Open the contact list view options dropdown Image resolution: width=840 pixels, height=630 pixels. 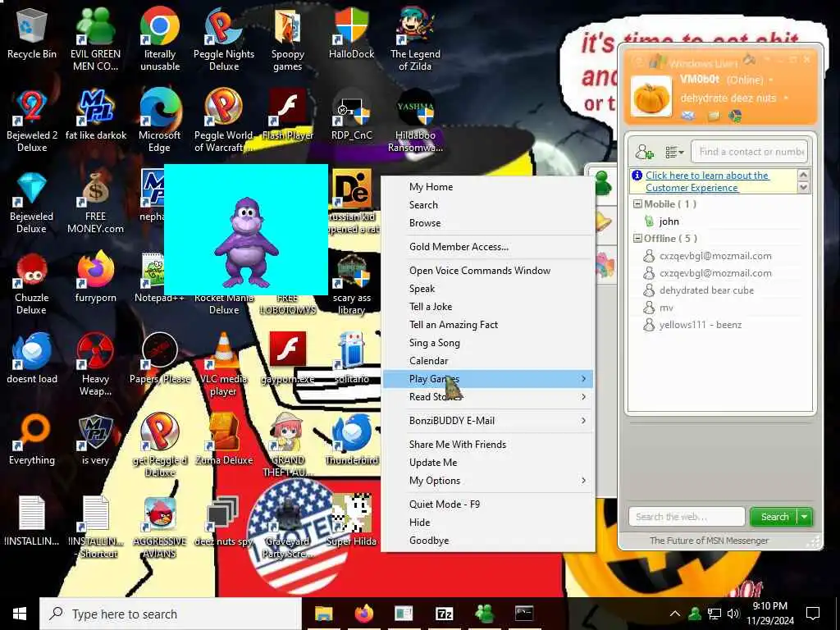[x=674, y=152]
